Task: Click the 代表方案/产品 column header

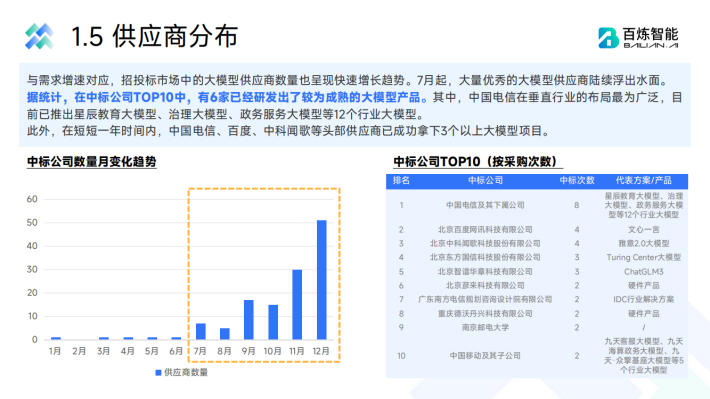Action: point(643,180)
